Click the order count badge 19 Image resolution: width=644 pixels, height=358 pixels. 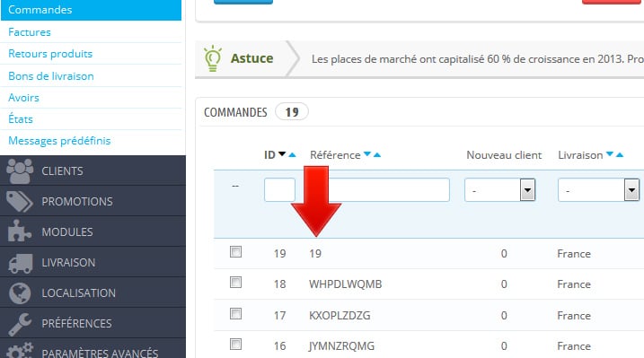coord(292,111)
